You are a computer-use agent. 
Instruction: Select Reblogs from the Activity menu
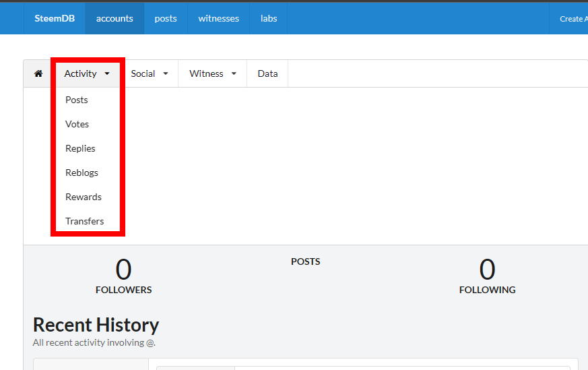point(81,173)
